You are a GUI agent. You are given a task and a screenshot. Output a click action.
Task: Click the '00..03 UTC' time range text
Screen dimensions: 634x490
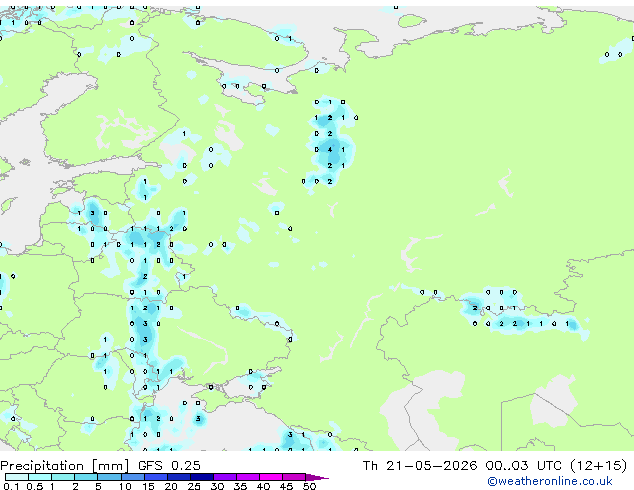click(x=524, y=466)
